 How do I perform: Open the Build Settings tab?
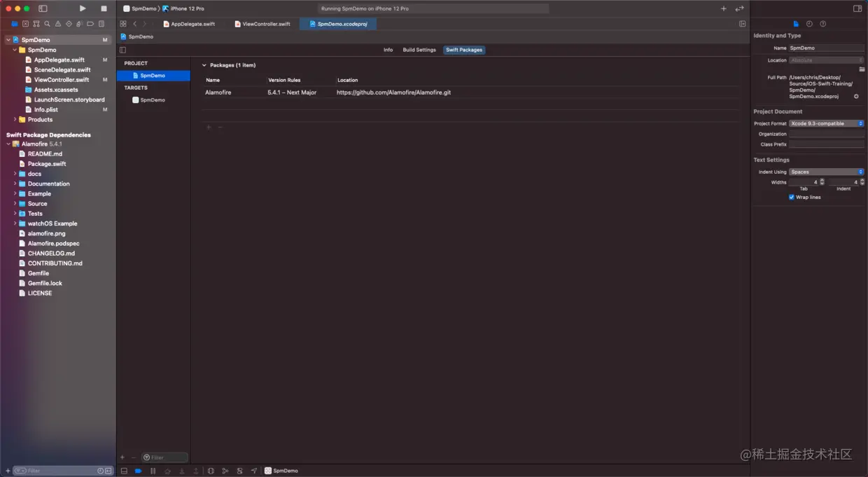pyautogui.click(x=419, y=50)
